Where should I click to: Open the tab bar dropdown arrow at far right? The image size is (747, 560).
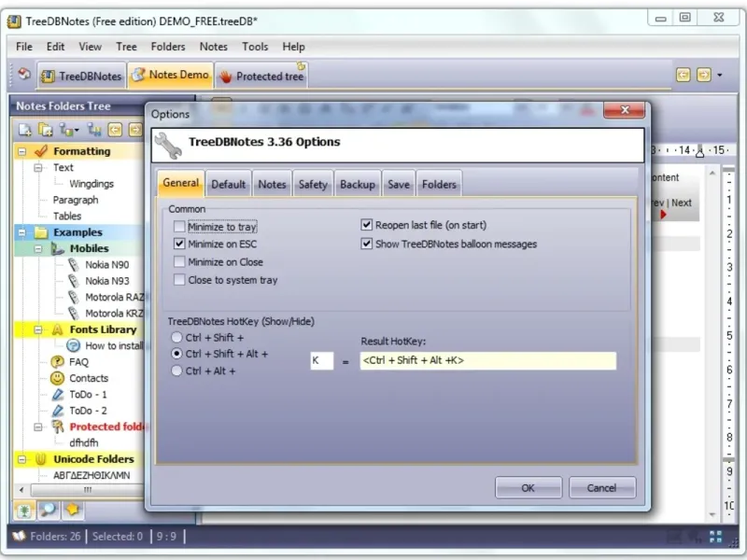pyautogui.click(x=719, y=76)
